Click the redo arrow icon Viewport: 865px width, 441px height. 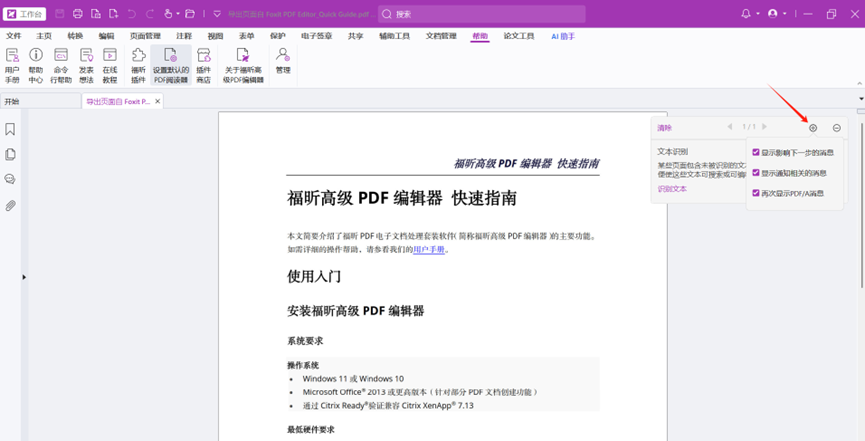tap(150, 14)
